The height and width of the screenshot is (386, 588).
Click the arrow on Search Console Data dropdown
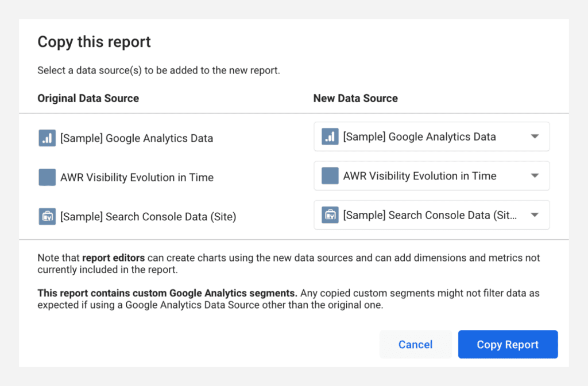[535, 215]
